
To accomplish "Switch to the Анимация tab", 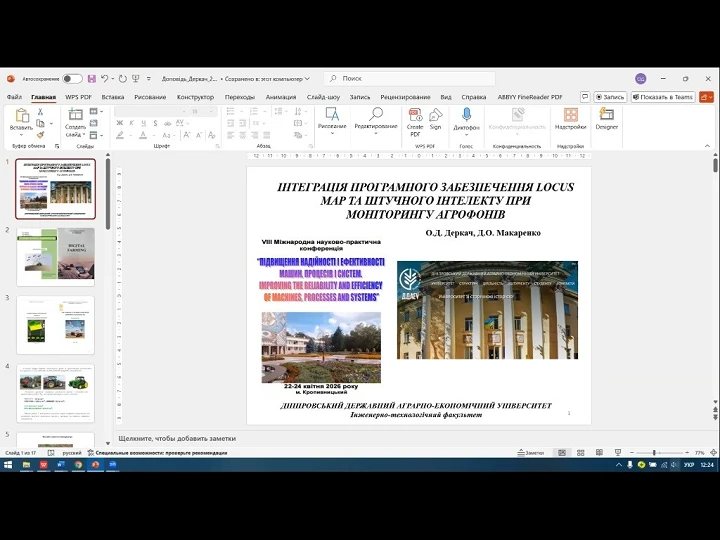I will point(280,97).
